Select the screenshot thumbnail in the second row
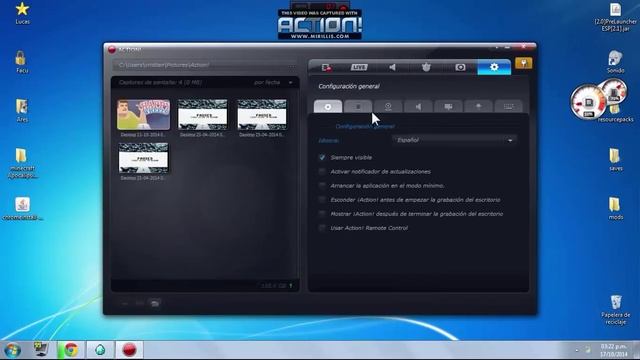 (144, 158)
